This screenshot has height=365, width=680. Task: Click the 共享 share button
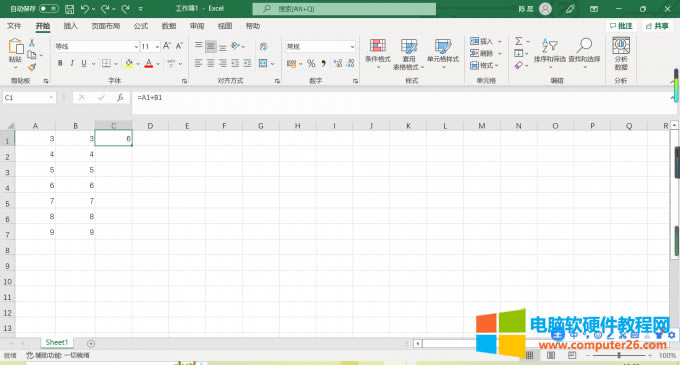point(657,26)
